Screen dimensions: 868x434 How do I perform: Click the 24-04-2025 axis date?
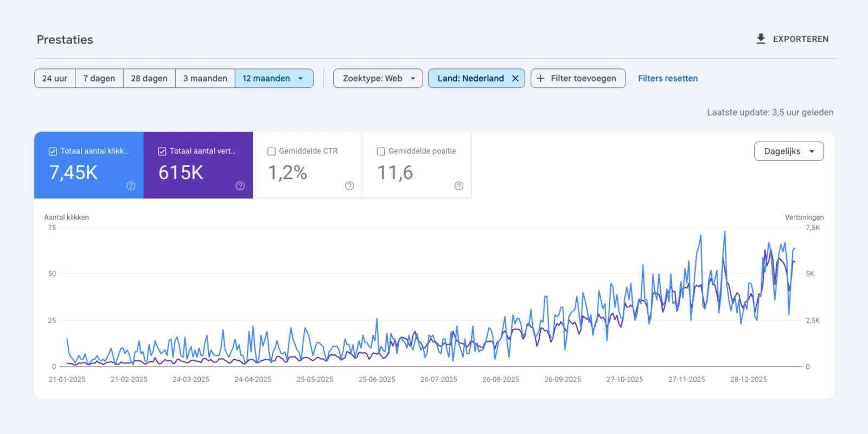pos(253,380)
